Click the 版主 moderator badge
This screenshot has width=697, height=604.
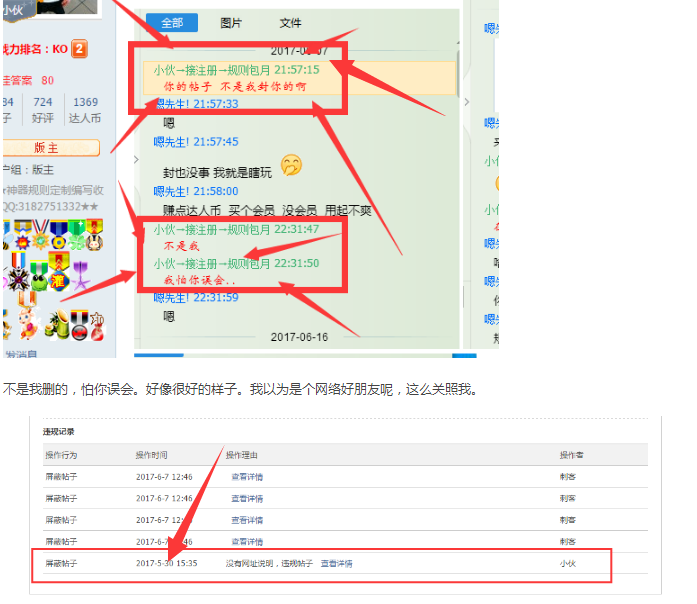[x=51, y=148]
